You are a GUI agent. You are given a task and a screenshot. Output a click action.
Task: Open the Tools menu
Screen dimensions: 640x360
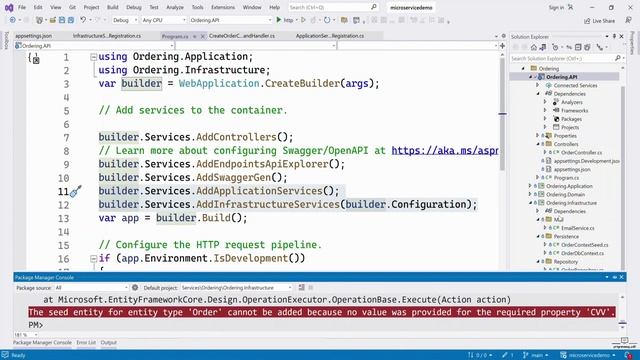[x=198, y=7]
